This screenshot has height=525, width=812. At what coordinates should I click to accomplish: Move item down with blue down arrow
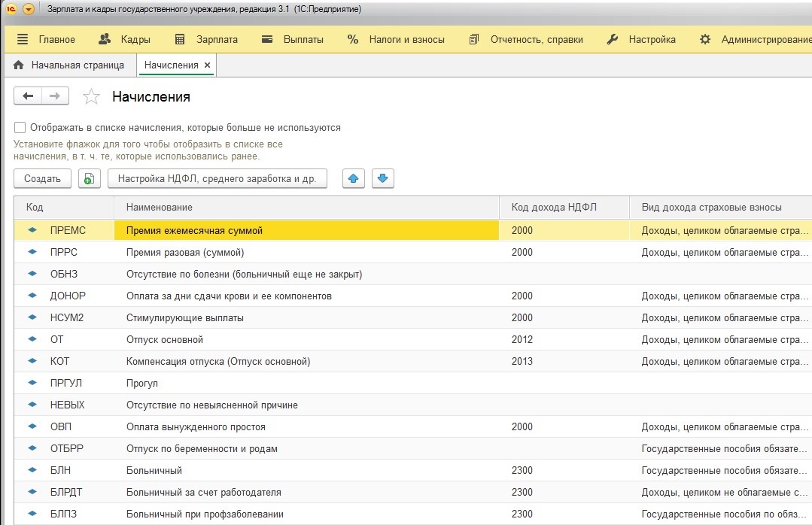click(383, 178)
